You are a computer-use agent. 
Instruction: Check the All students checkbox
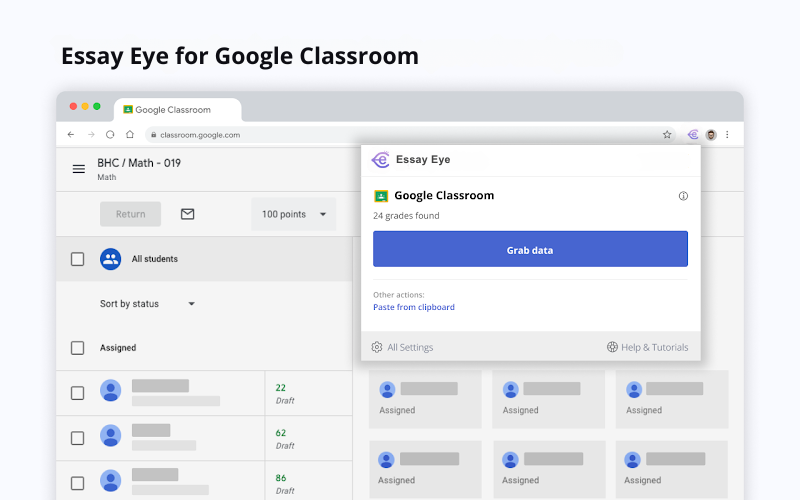78,259
